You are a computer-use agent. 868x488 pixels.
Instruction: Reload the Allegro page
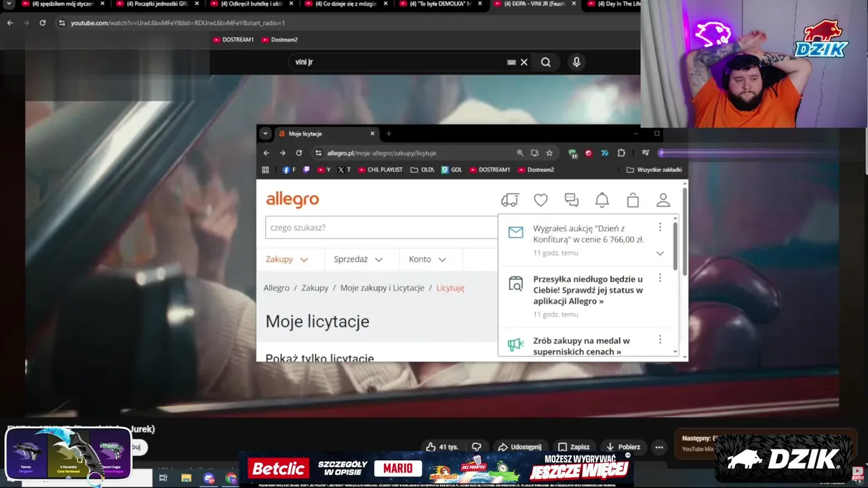point(299,153)
